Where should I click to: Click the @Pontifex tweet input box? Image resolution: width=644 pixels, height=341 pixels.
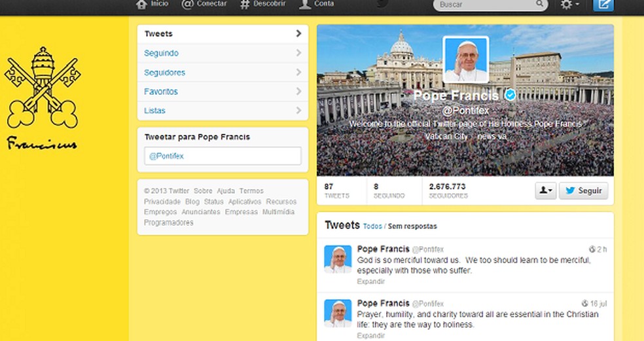(x=223, y=156)
